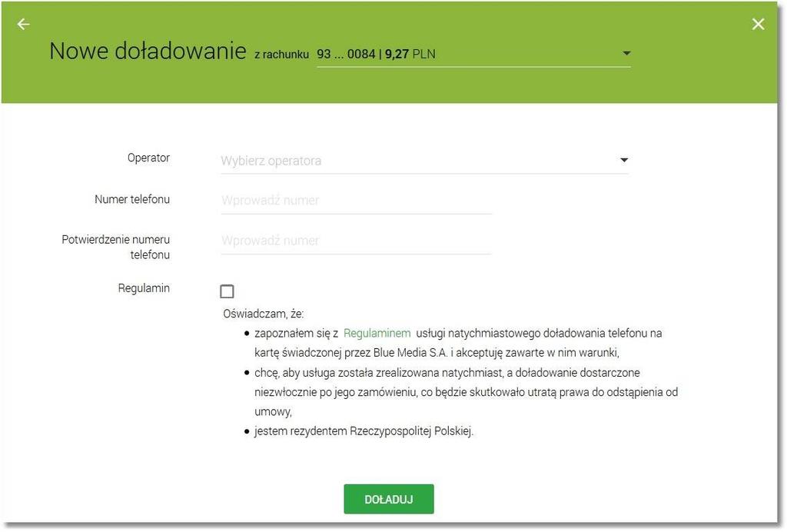Click the DOŁADUJ button
This screenshot has height=532, width=787.
[388, 499]
